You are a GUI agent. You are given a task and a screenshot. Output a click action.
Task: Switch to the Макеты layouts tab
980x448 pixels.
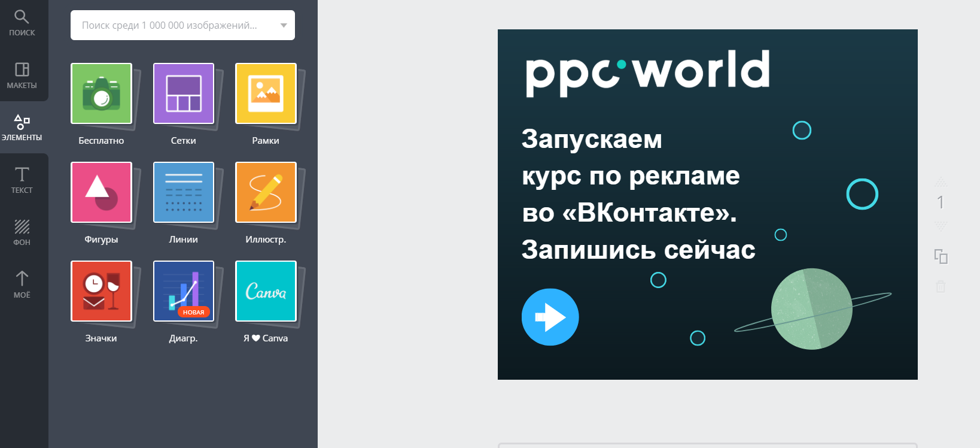point(22,75)
